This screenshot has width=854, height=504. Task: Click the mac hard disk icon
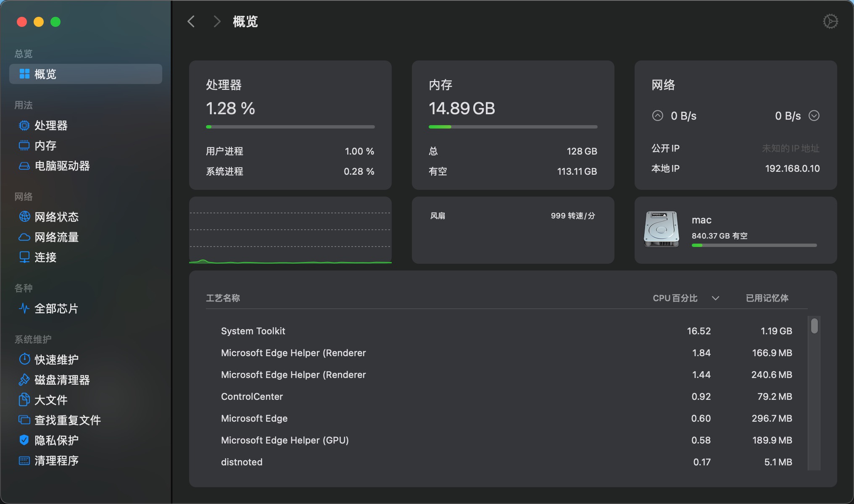(x=662, y=229)
